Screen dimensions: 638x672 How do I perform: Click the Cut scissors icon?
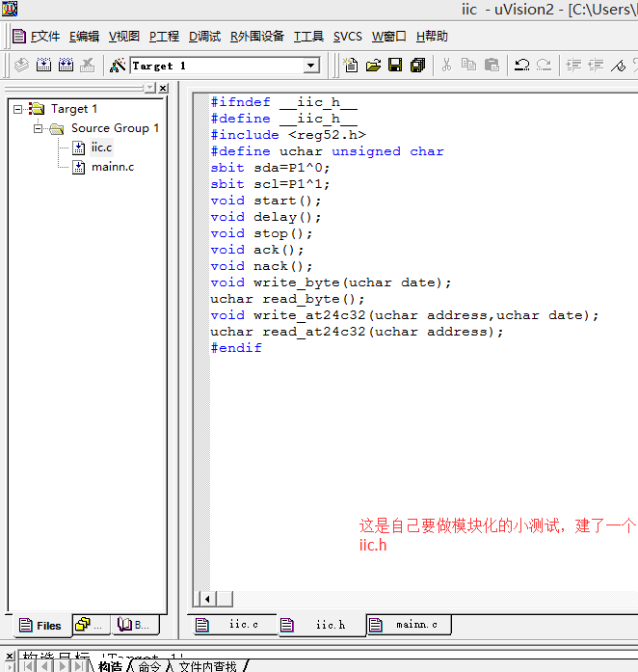point(446,66)
